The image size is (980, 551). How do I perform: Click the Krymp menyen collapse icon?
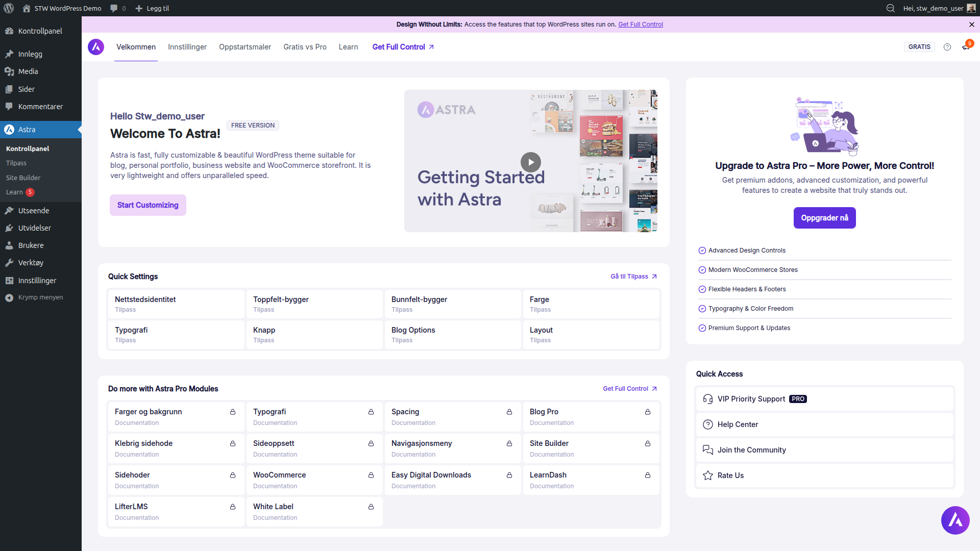pyautogui.click(x=9, y=298)
